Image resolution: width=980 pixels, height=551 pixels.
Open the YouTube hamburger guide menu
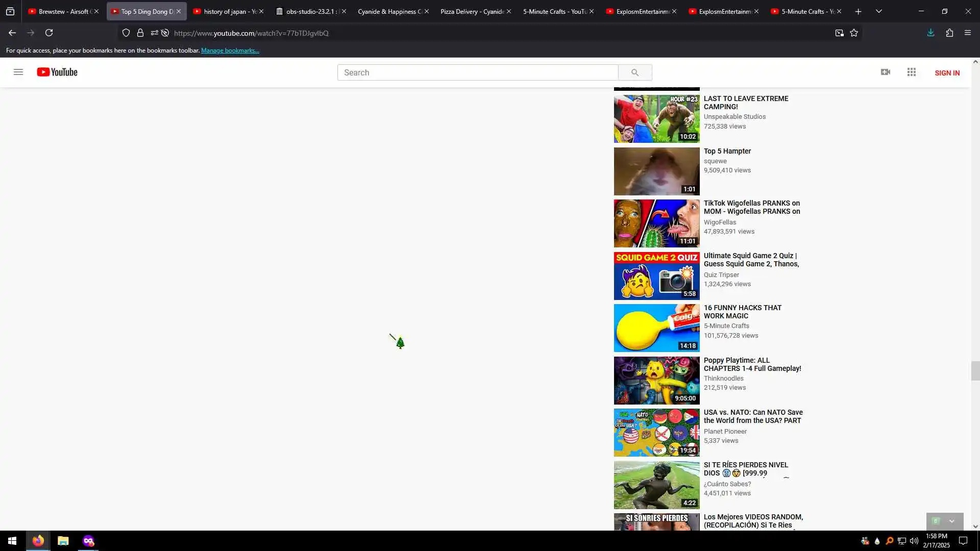pos(18,72)
